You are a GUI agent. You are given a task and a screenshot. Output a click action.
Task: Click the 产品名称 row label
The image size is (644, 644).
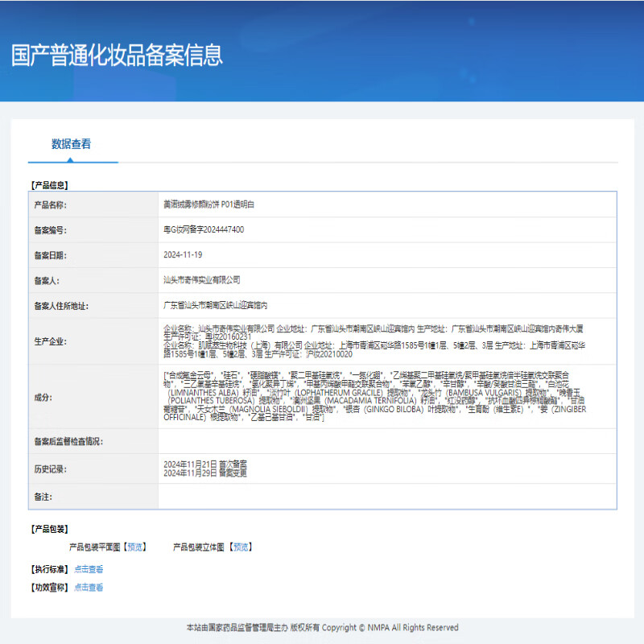coord(50,205)
